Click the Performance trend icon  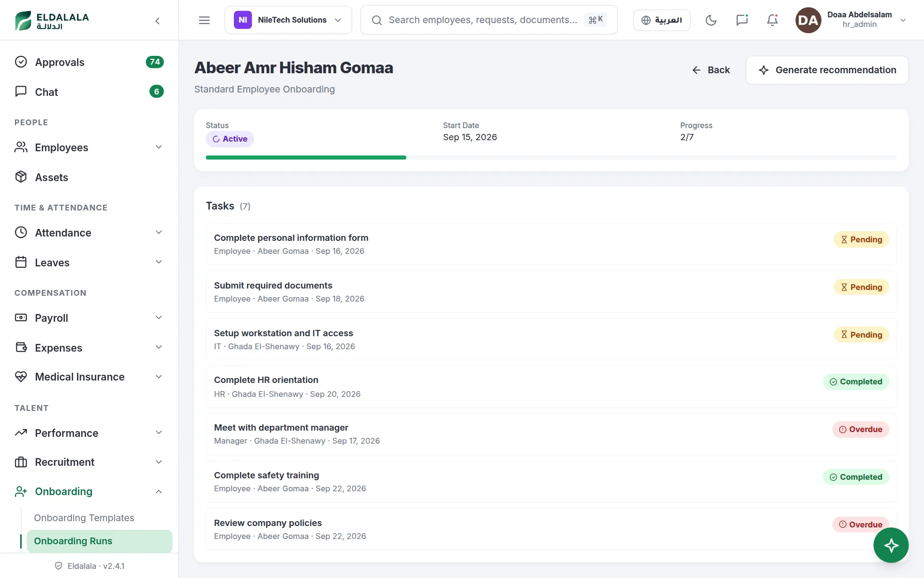21,433
